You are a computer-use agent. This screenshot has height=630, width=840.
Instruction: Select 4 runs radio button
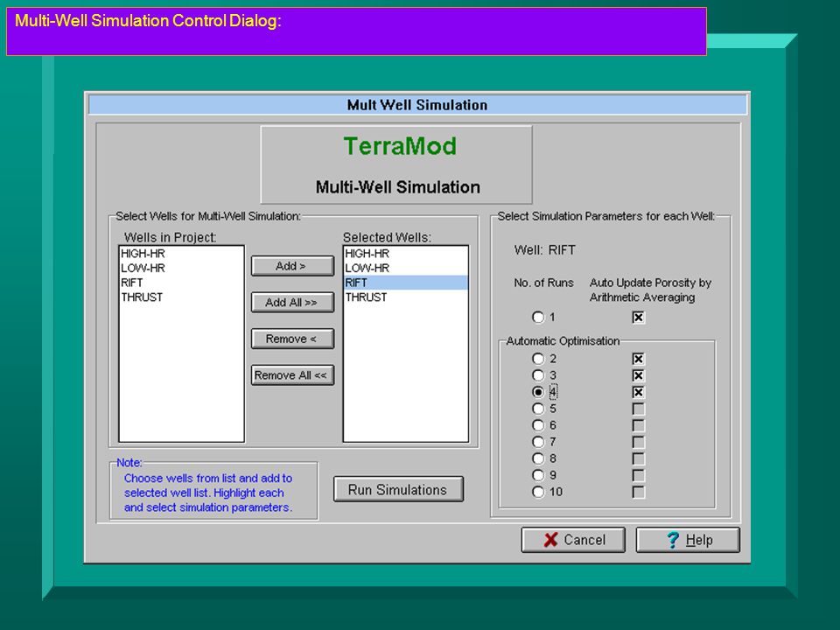[538, 392]
